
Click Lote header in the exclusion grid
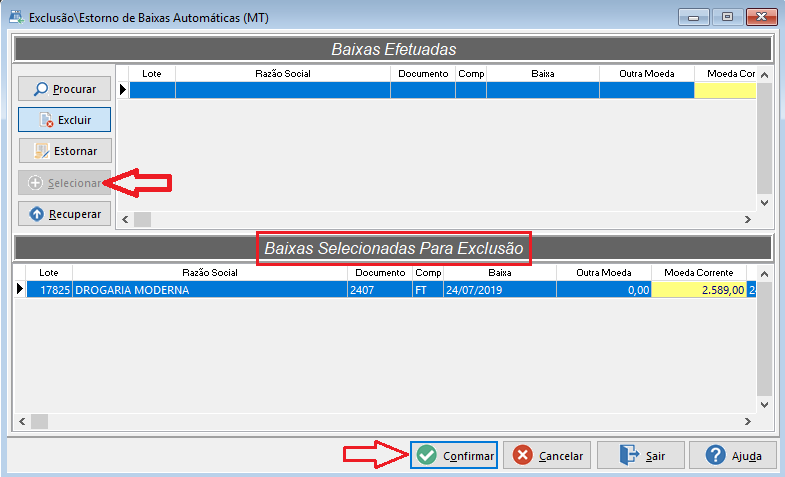tap(49, 273)
